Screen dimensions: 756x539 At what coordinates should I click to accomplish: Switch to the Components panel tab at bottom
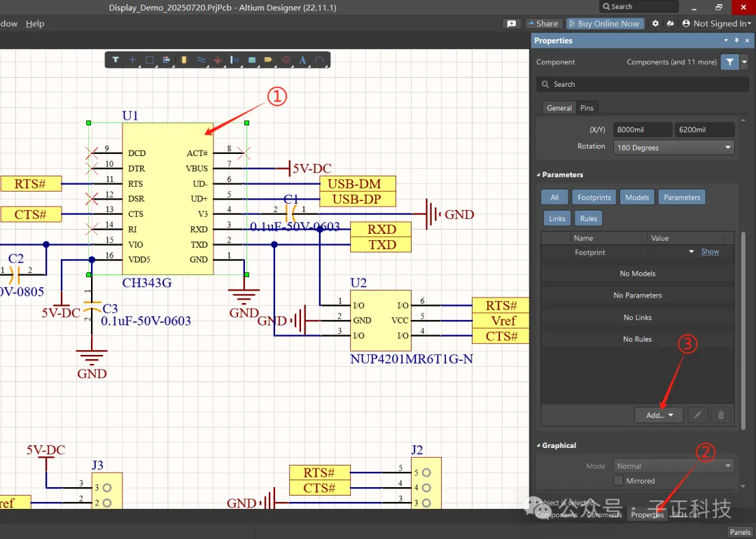coord(556,515)
